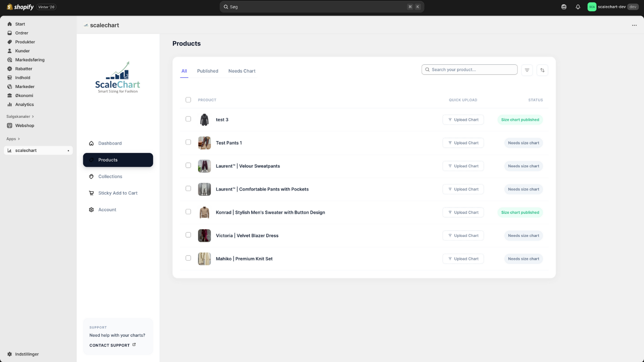The image size is (644, 362).
Task: Check the box for test 3
Action: tap(188, 119)
